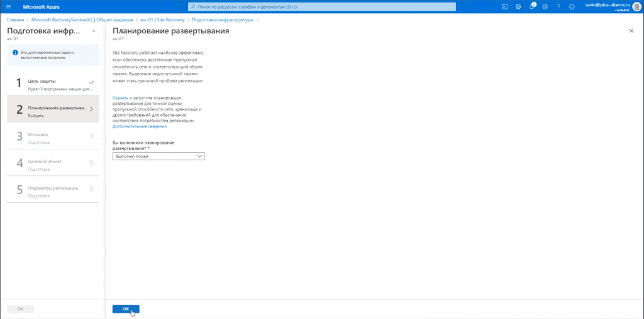Expand step 3 'Источник' chevron
Viewport: 644px width, 319px height.
coord(91,136)
